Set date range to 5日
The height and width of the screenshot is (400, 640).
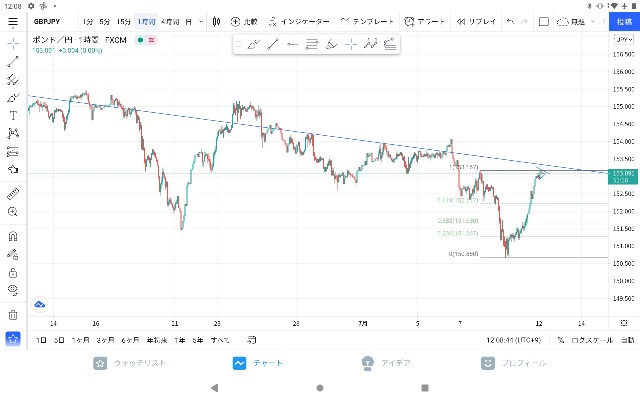(59, 340)
